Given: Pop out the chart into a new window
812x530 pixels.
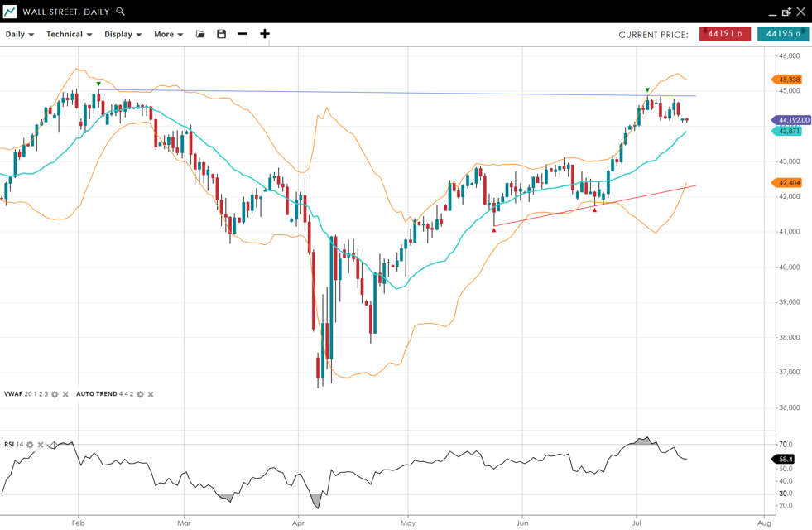Looking at the screenshot, I should pos(786,12).
